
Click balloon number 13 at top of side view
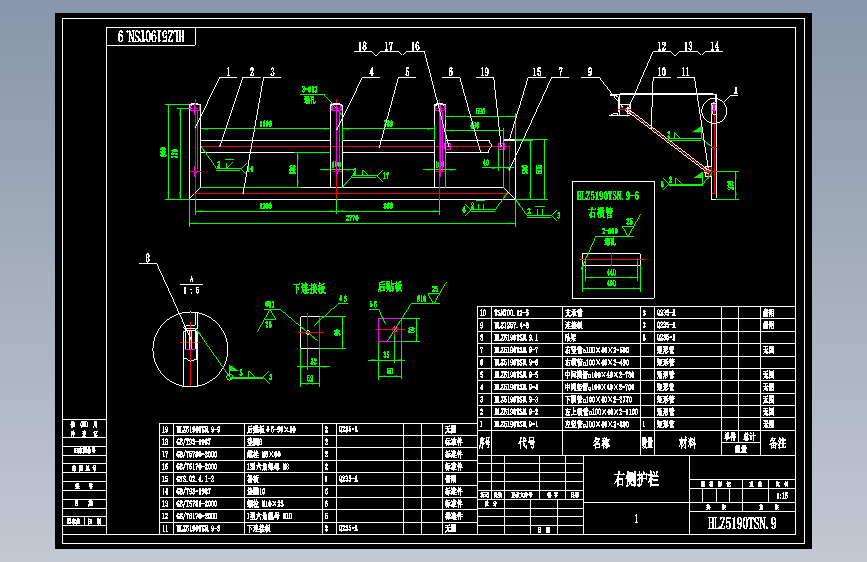pos(688,46)
